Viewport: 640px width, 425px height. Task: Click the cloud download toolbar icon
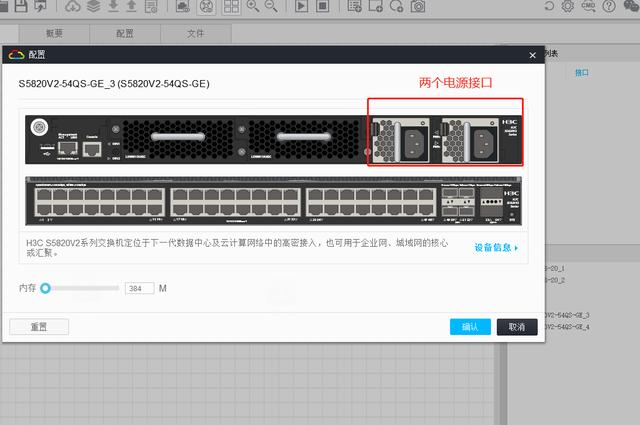pos(73,6)
